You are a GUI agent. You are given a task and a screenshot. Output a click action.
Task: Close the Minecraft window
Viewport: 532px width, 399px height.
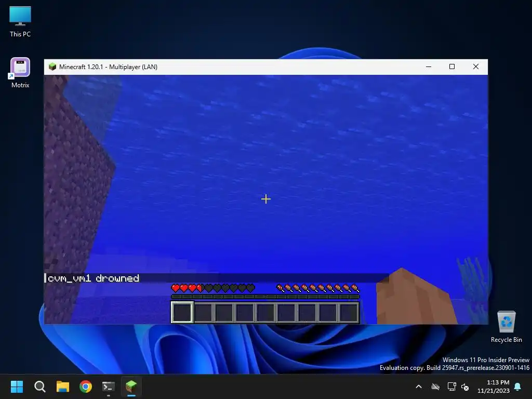pyautogui.click(x=476, y=66)
